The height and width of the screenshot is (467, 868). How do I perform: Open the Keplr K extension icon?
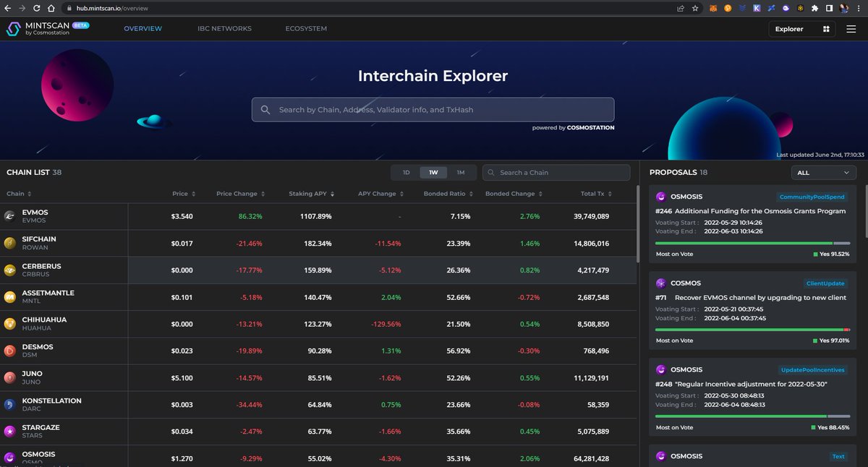tap(757, 8)
